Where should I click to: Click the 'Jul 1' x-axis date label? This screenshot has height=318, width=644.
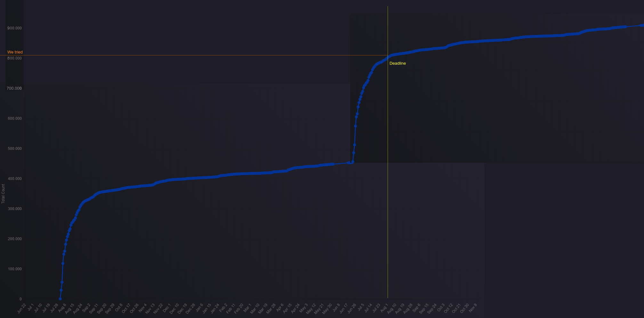pyautogui.click(x=30, y=307)
